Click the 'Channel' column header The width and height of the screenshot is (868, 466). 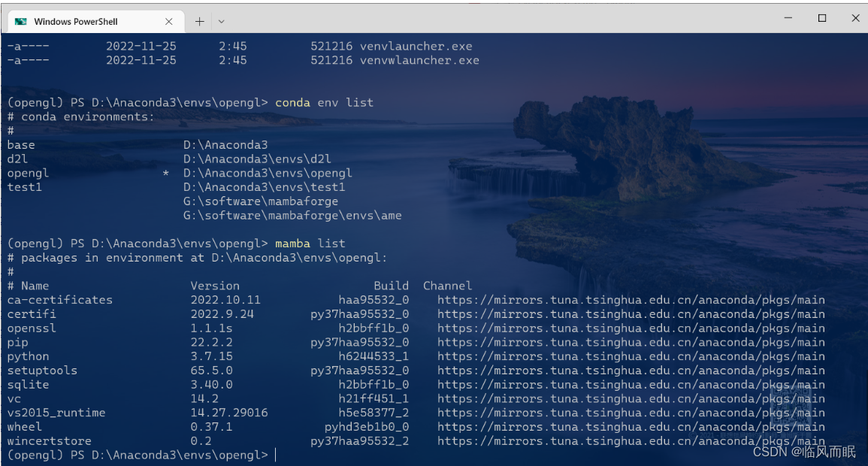447,286
